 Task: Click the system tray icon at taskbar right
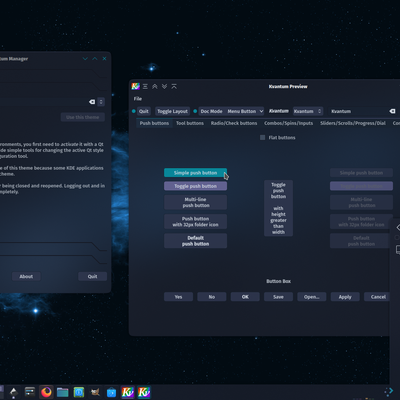click(x=389, y=392)
